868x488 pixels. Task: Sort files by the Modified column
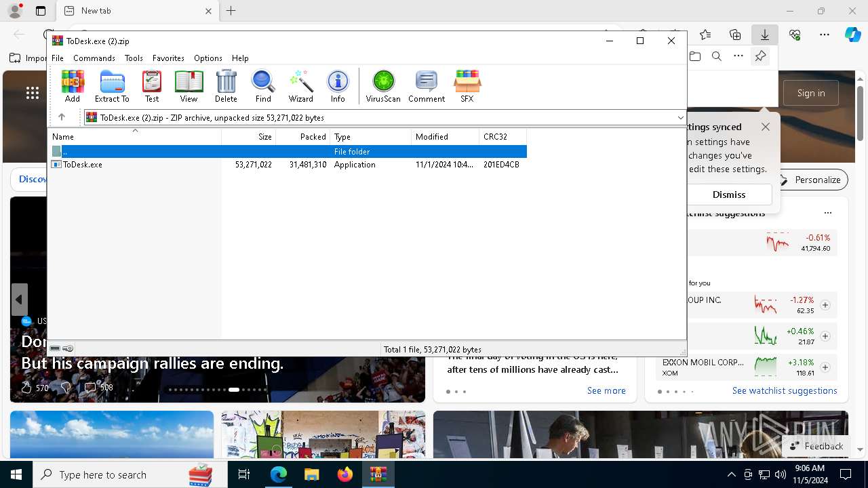pyautogui.click(x=446, y=137)
